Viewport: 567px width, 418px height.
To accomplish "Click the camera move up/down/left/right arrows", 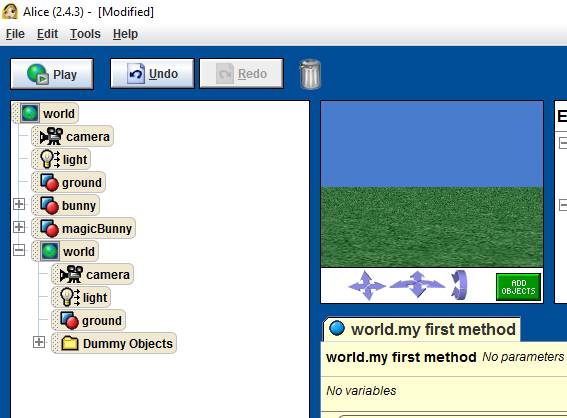I will (367, 286).
